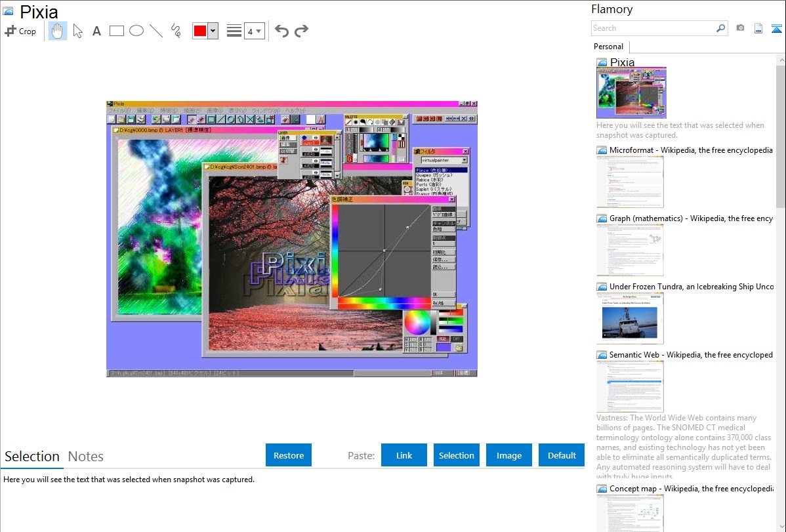Select the ellipse shape tool
The image size is (786, 532).
point(136,31)
